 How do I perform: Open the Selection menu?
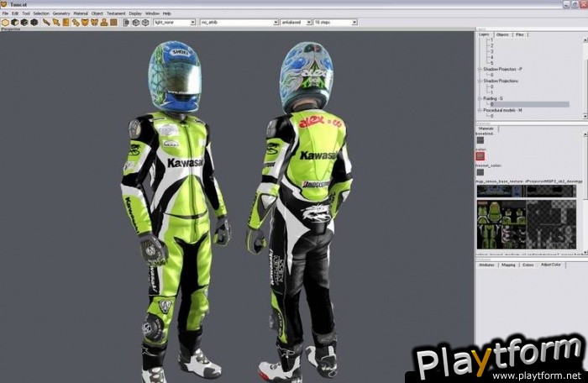pos(41,13)
